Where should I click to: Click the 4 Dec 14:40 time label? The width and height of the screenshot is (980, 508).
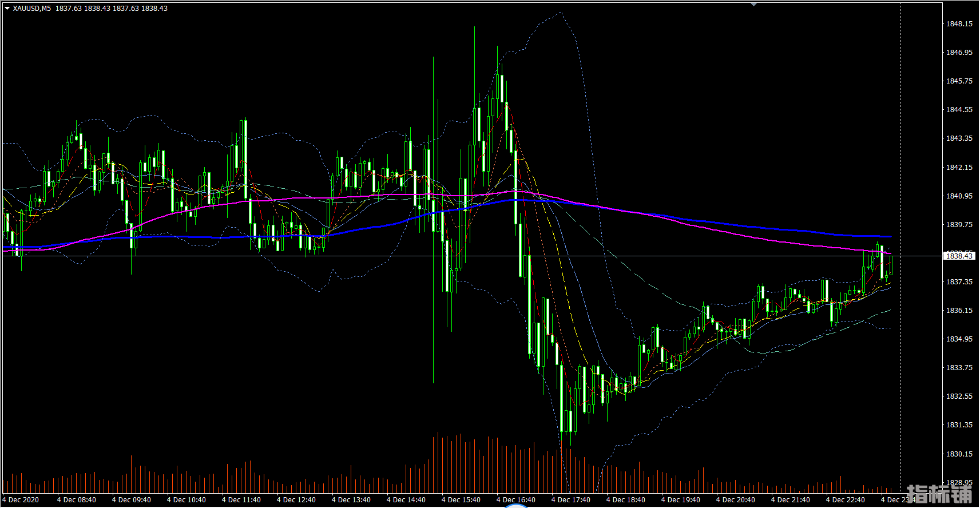click(x=406, y=499)
